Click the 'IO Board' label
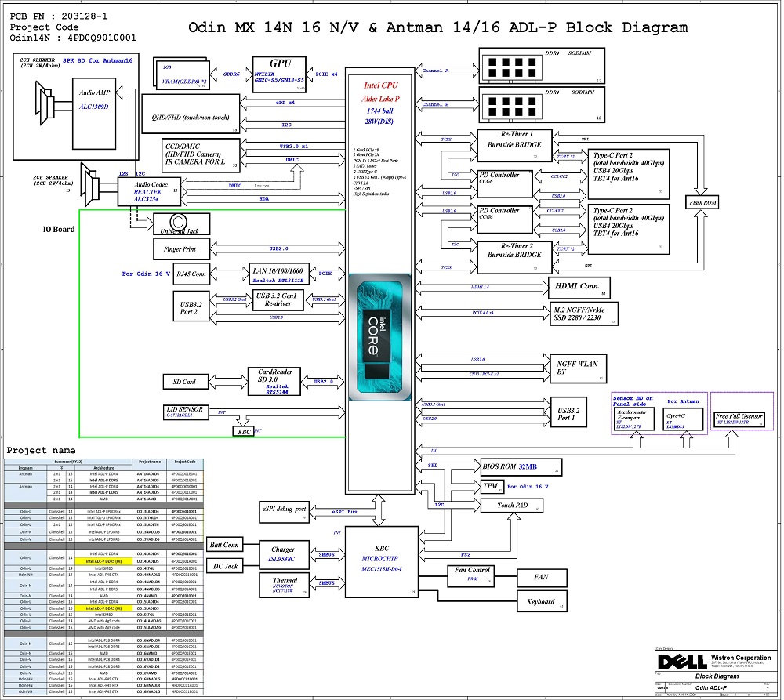This screenshot has width=784, height=700. [x=59, y=230]
